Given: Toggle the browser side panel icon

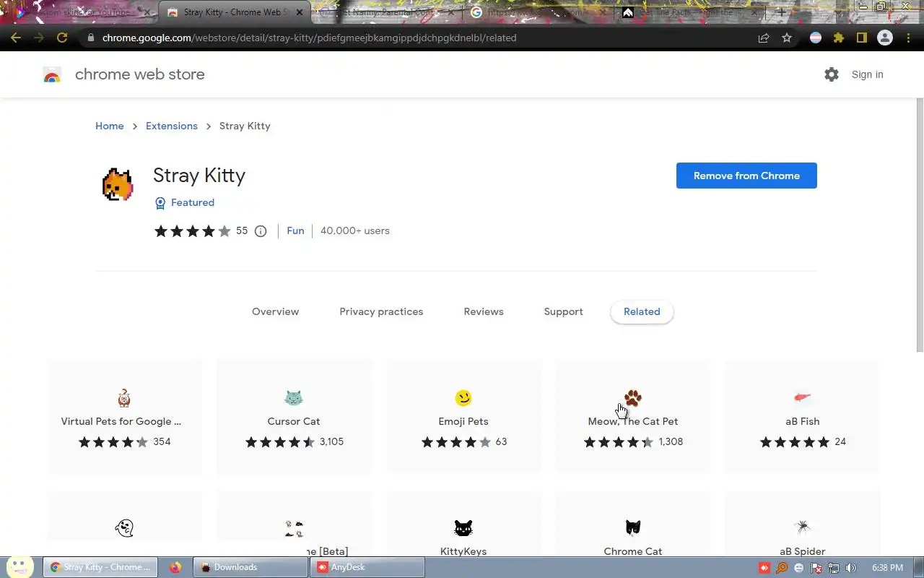Looking at the screenshot, I should [x=862, y=38].
